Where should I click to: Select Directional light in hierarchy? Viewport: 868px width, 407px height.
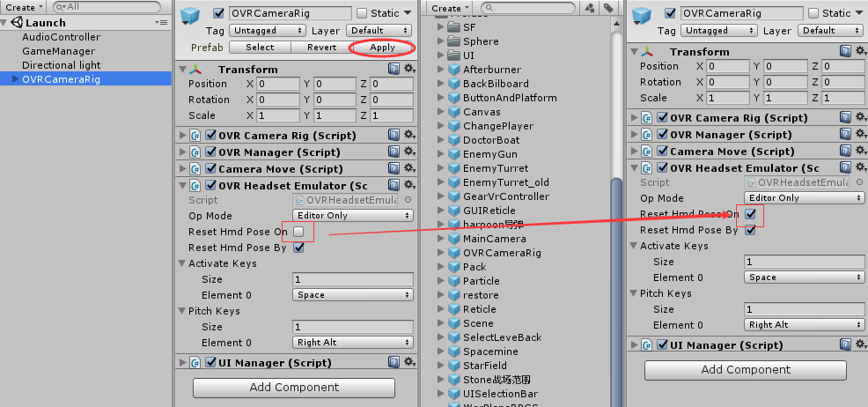[61, 65]
